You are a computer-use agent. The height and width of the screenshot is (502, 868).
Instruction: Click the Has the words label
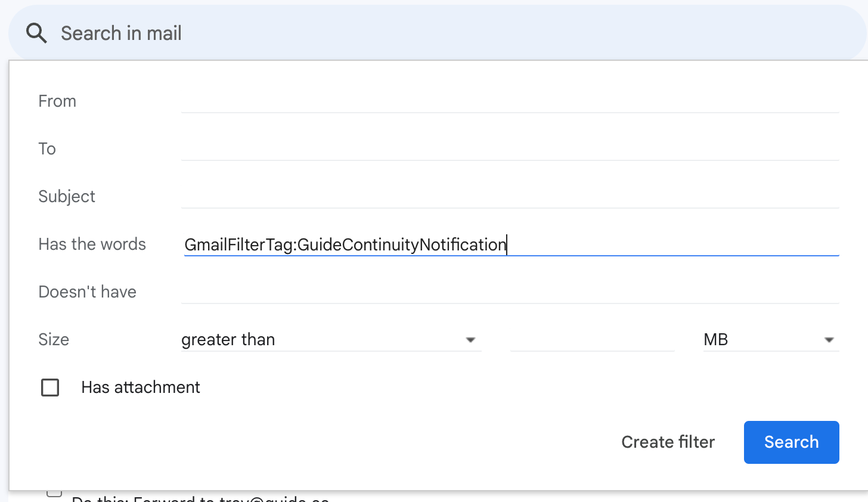pos(92,244)
